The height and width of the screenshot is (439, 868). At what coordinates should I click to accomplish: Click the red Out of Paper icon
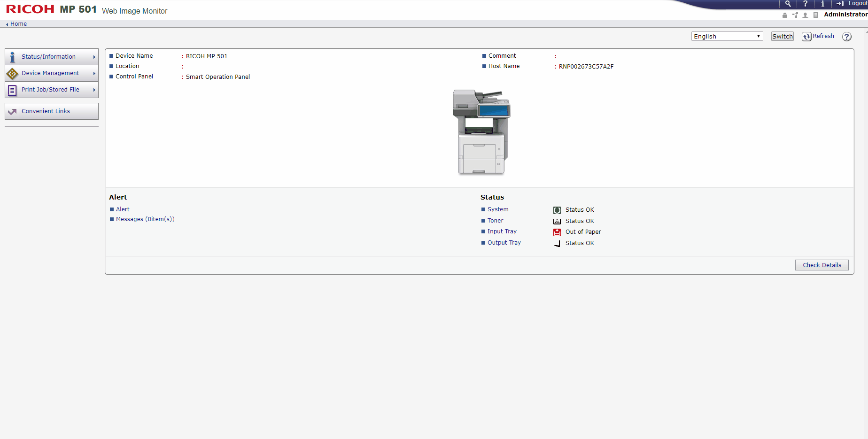tap(557, 232)
